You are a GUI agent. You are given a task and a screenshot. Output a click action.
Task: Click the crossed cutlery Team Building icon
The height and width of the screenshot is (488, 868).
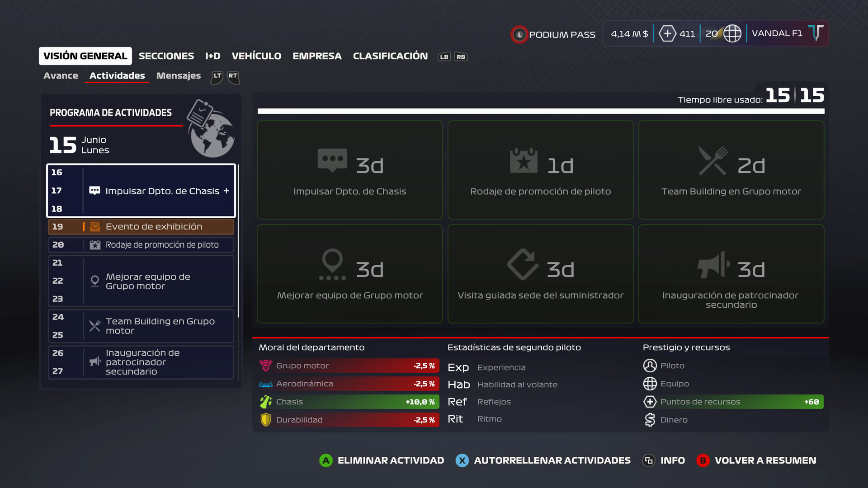point(713,160)
